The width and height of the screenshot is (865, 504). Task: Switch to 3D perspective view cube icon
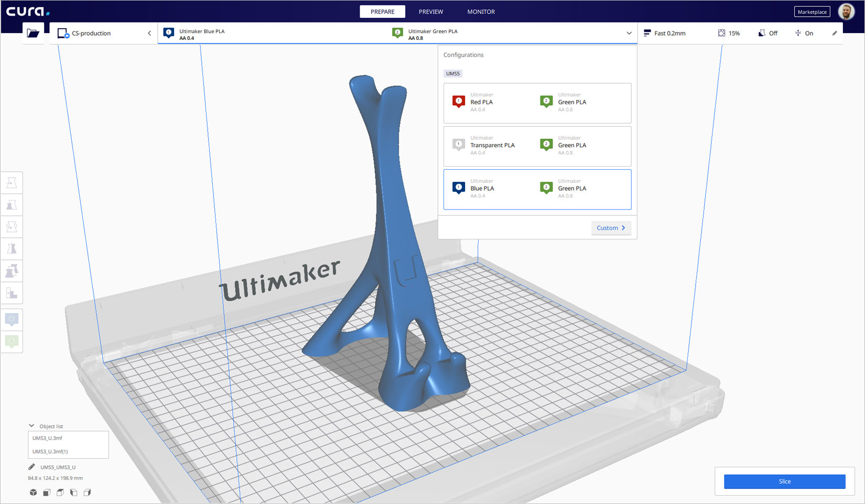click(33, 492)
